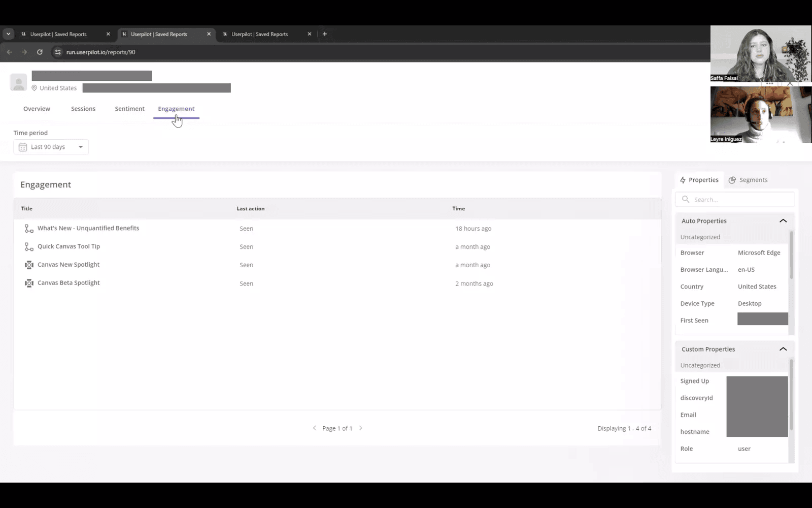Click the next page arrow in pagination
Viewport: 812px width, 508px height.
tap(361, 428)
